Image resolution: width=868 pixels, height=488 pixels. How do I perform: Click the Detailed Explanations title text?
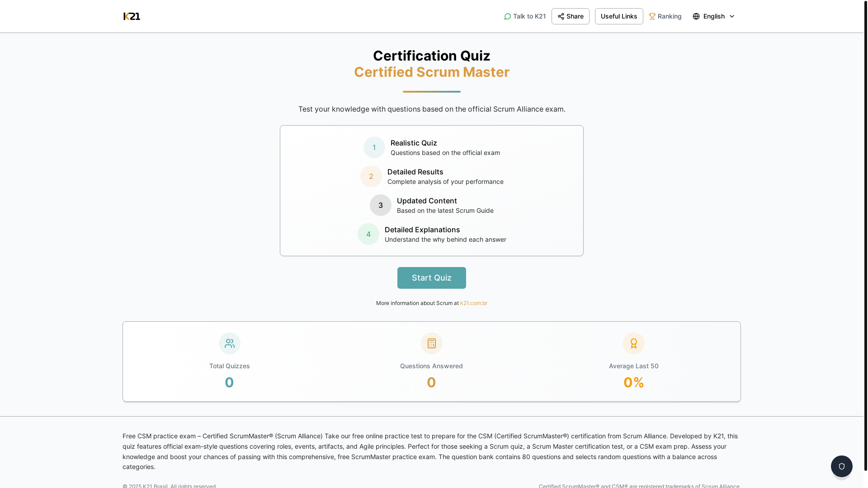coord(422,230)
